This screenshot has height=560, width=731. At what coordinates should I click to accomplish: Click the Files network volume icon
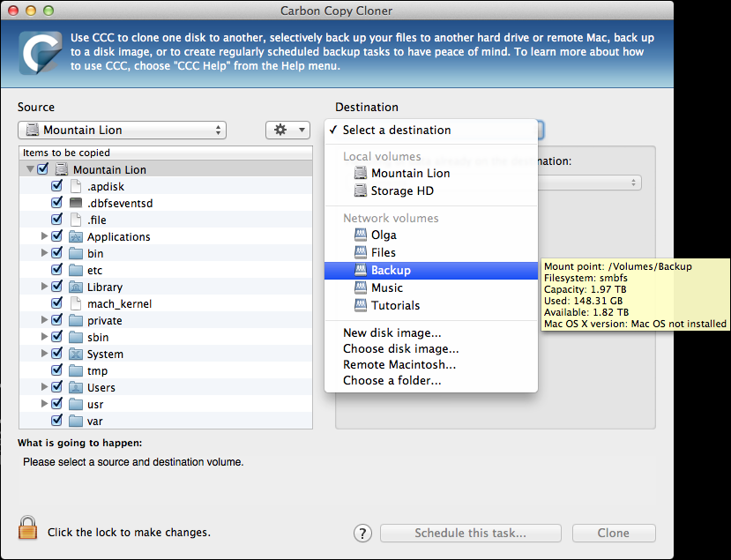tap(361, 252)
